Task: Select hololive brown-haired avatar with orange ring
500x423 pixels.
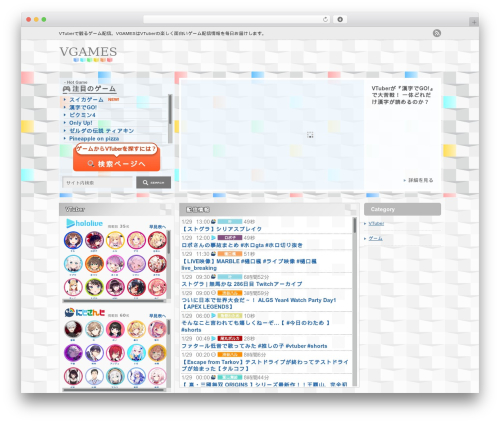Action: pos(94,264)
